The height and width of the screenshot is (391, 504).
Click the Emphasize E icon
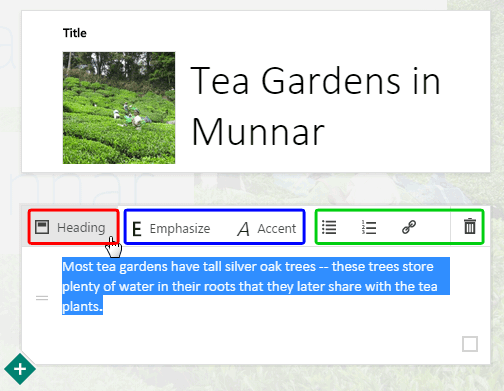click(x=137, y=229)
